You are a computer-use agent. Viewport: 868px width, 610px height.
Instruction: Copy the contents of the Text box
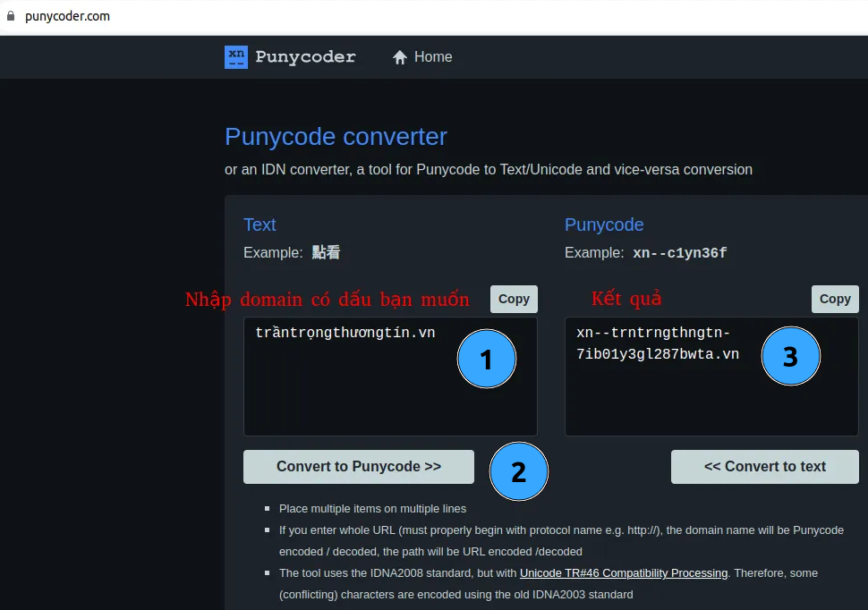coord(514,299)
